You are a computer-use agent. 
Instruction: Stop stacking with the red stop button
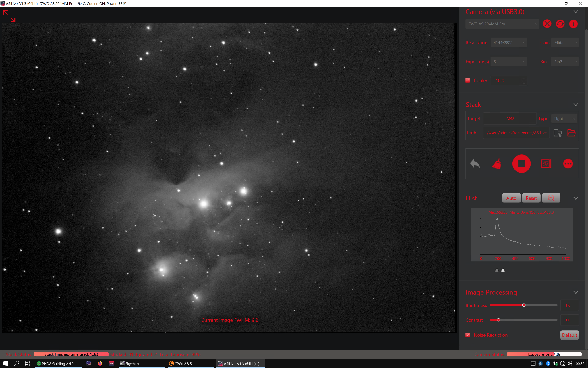[521, 164]
